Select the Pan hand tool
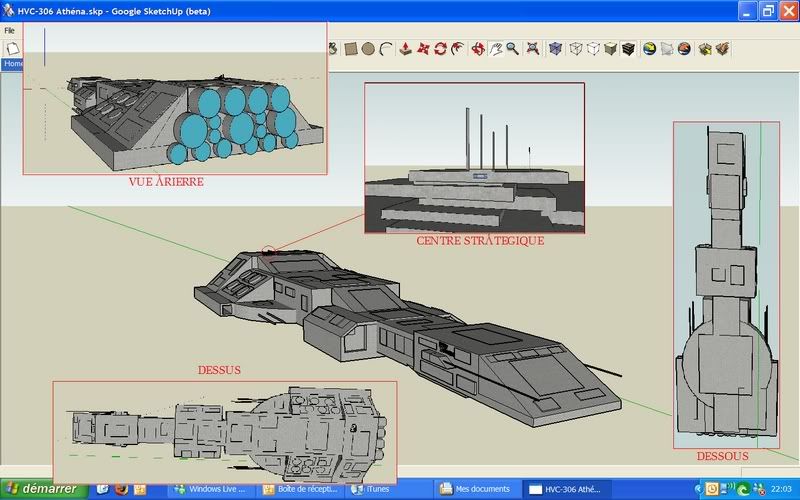The image size is (800, 500). (x=495, y=49)
